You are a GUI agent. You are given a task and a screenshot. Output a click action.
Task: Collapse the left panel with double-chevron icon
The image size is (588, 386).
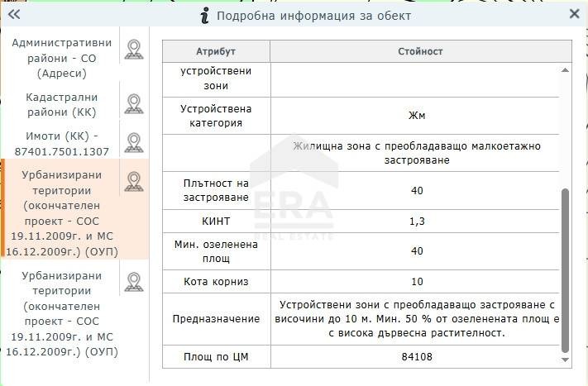[14, 14]
